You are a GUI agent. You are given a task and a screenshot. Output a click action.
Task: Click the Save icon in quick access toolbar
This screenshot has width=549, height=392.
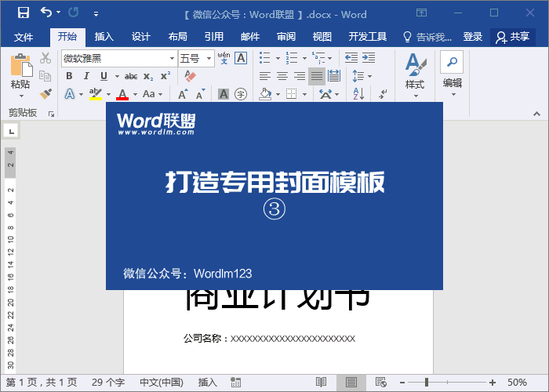point(24,13)
